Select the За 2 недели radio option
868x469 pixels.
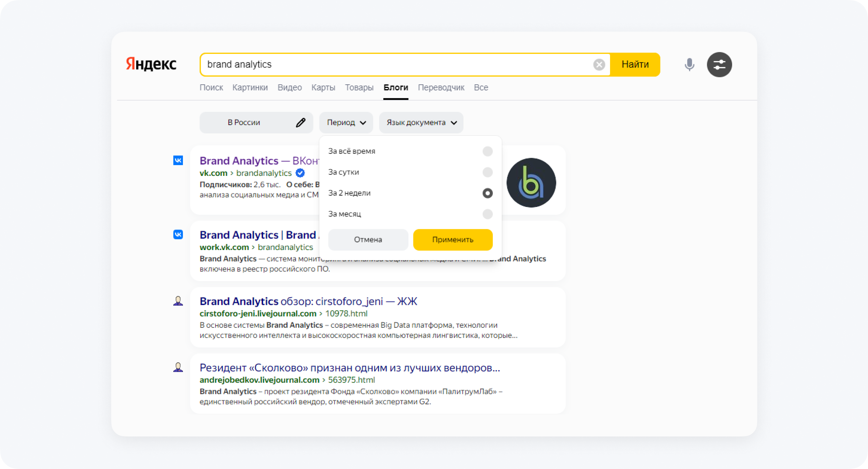coord(487,193)
